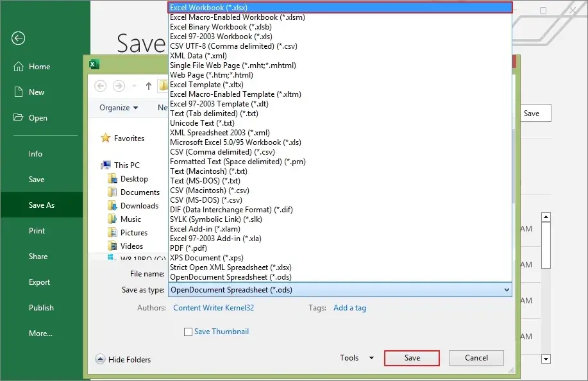The width and height of the screenshot is (588, 381).
Task: Select Web Page (*.htm;*.html)
Action: (340, 75)
